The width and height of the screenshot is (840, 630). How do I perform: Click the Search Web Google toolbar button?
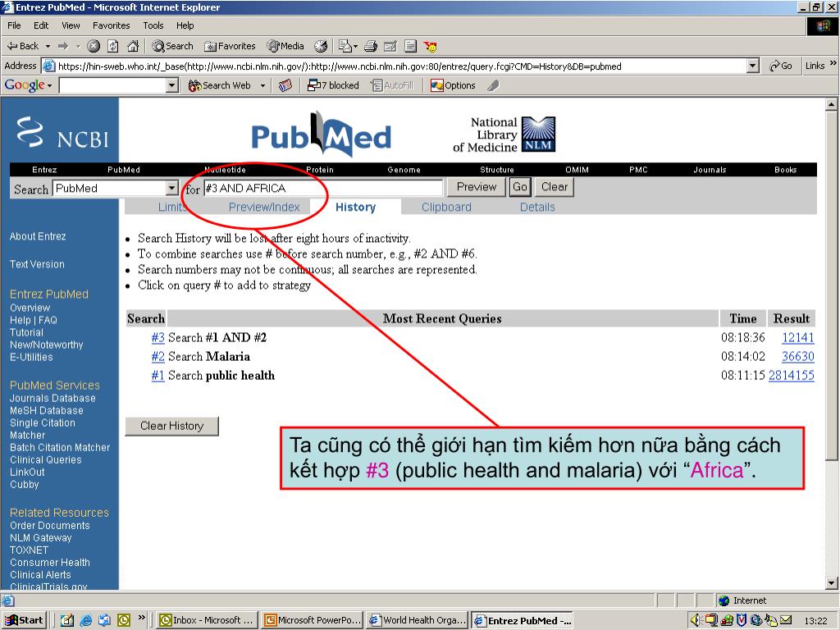tap(220, 85)
